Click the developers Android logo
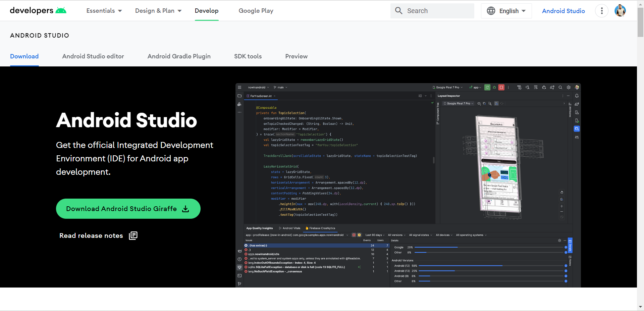This screenshot has width=644, height=311. pyautogui.click(x=38, y=10)
